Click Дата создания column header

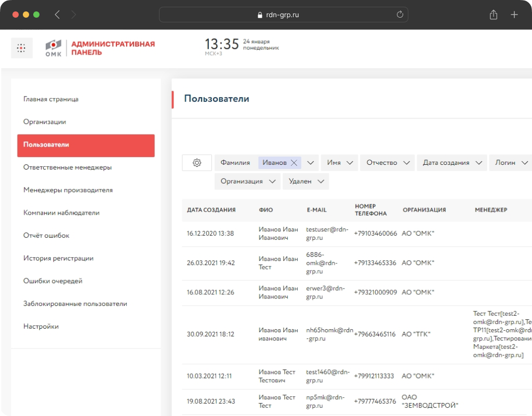coord(211,210)
